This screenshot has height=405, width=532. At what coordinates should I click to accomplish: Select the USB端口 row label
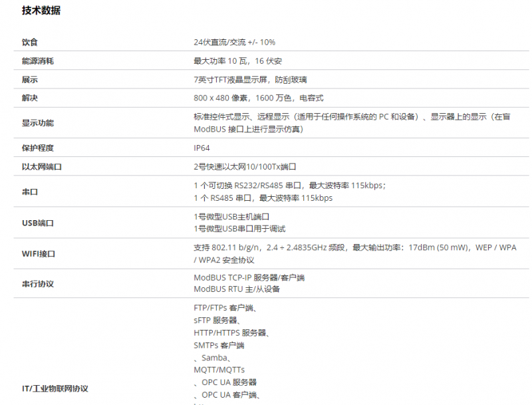pos(38,223)
